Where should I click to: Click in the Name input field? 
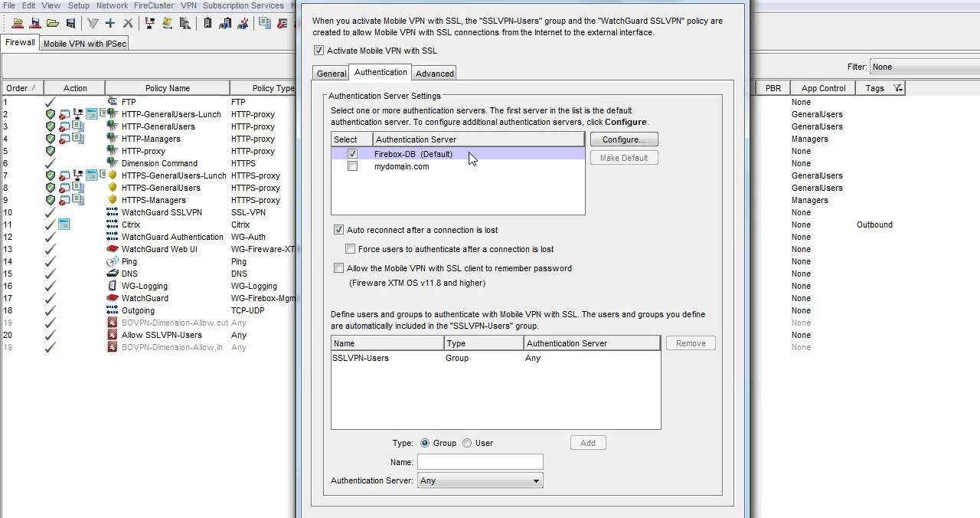point(480,461)
